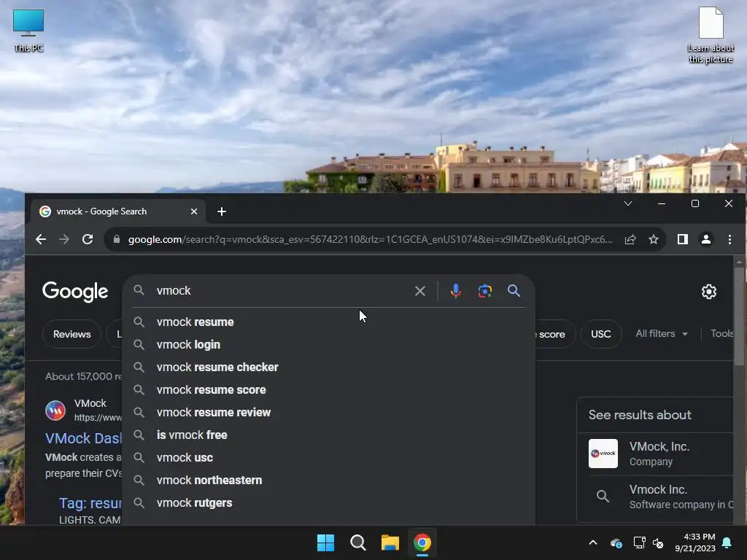Click the Chrome taskbar icon

pyautogui.click(x=422, y=542)
